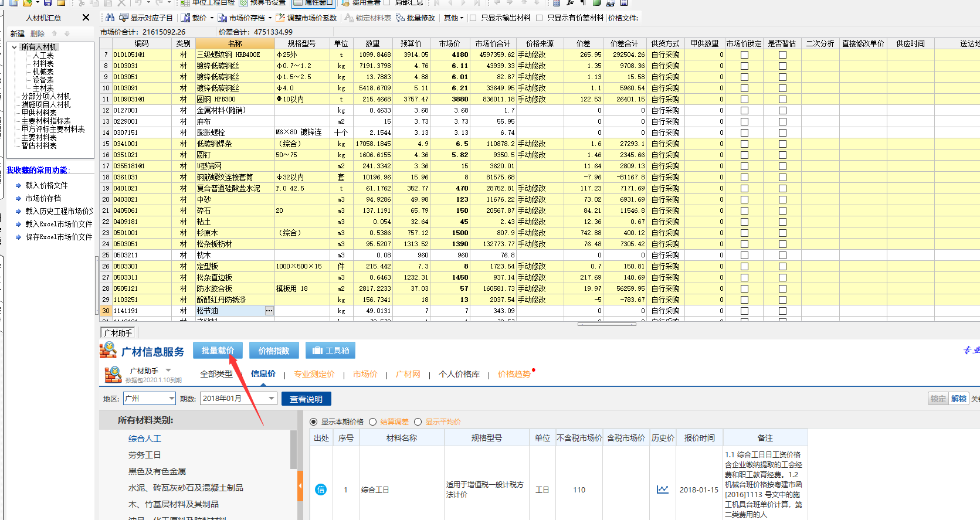Click the 解锁 button

click(959, 399)
